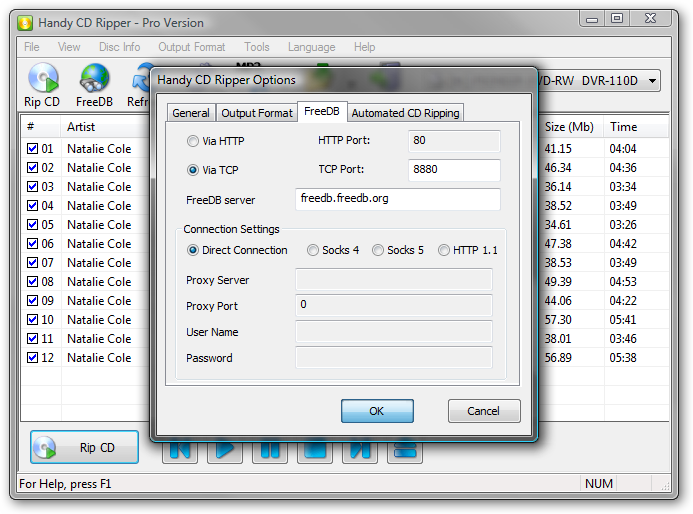Image resolution: width=693 pixels, height=514 pixels.
Task: Click the 57.30 size value
Action: click(x=558, y=320)
